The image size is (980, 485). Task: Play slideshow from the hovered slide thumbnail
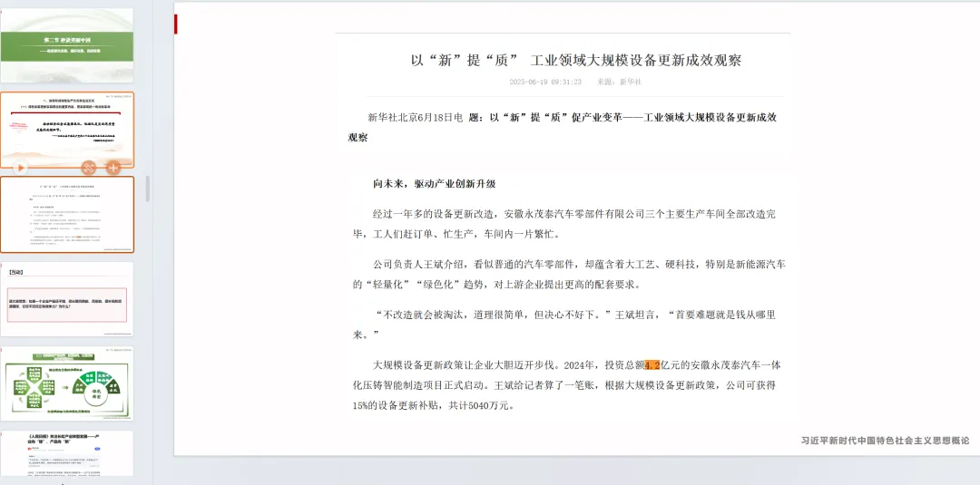tap(20, 168)
